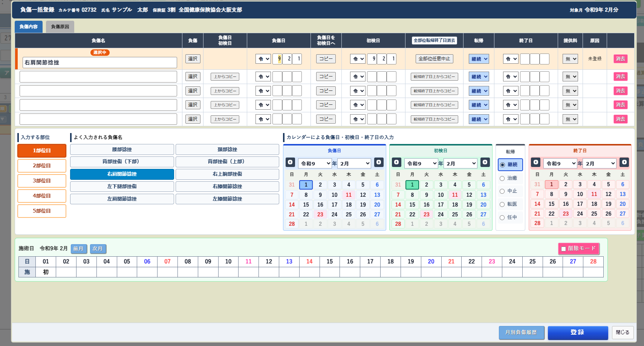Open 月別負傷履歴 monthly injury history

click(x=522, y=332)
